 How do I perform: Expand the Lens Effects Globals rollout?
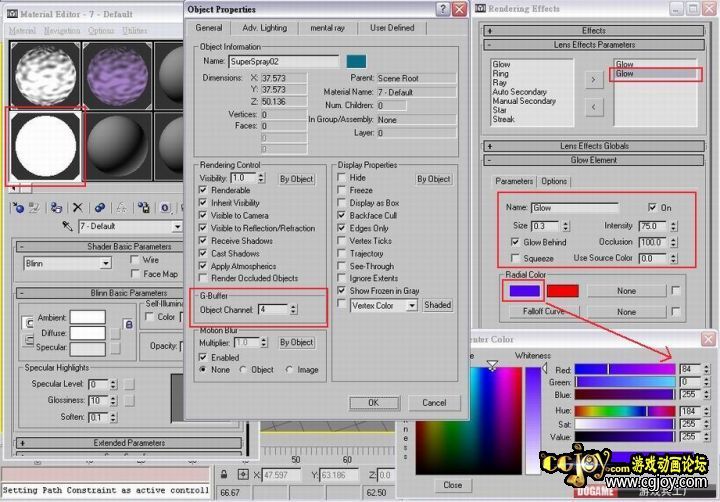pyautogui.click(x=594, y=146)
